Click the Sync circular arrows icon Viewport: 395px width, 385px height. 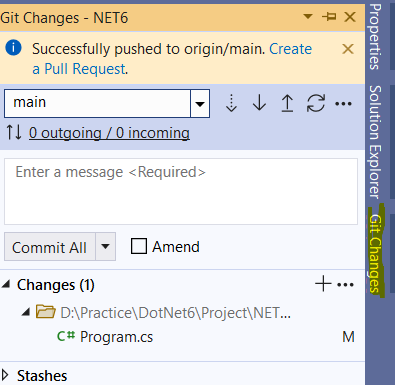[315, 103]
